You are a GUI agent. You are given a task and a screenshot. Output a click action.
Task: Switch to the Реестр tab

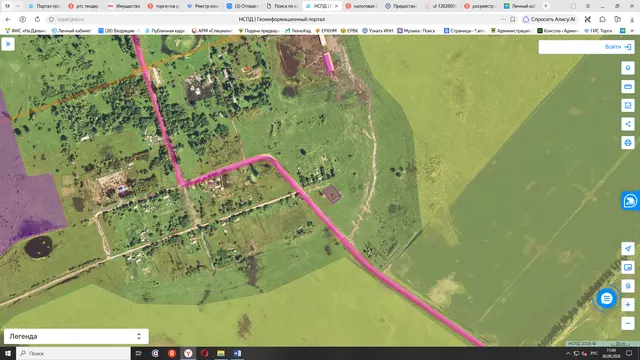[x=203, y=6]
